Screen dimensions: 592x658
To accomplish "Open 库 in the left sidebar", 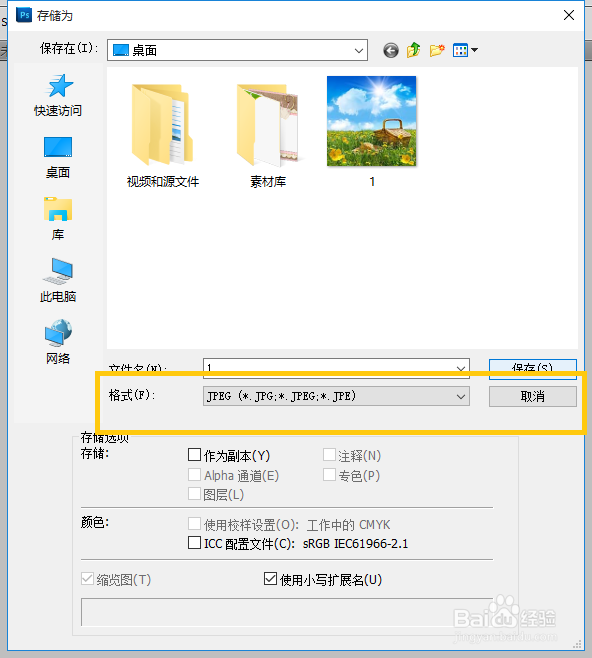I will 58,219.
